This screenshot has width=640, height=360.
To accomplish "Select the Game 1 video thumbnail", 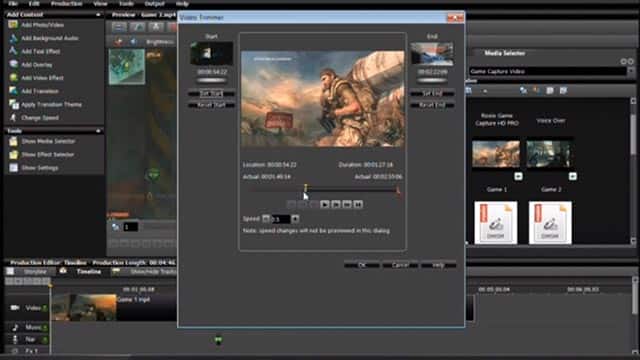I will pyautogui.click(x=496, y=154).
